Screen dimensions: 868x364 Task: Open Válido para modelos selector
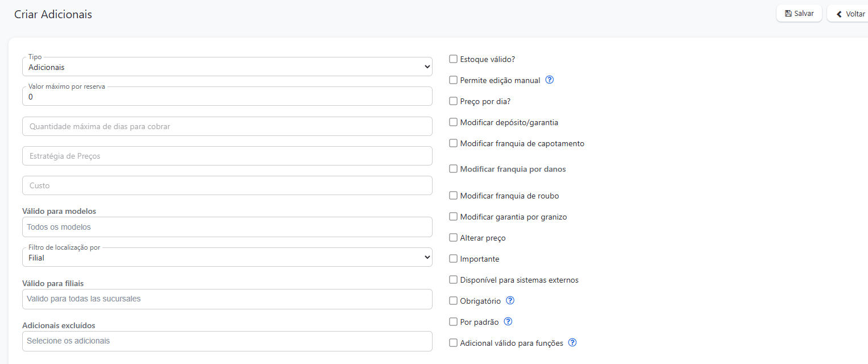point(227,227)
